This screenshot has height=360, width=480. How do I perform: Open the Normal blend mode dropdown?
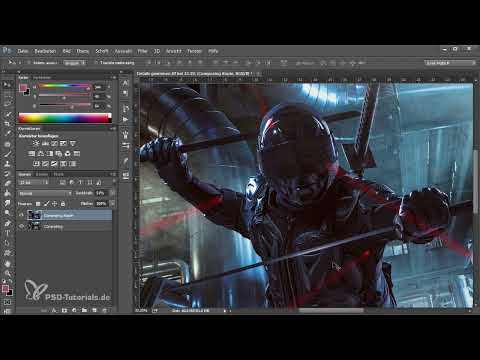tap(45, 193)
